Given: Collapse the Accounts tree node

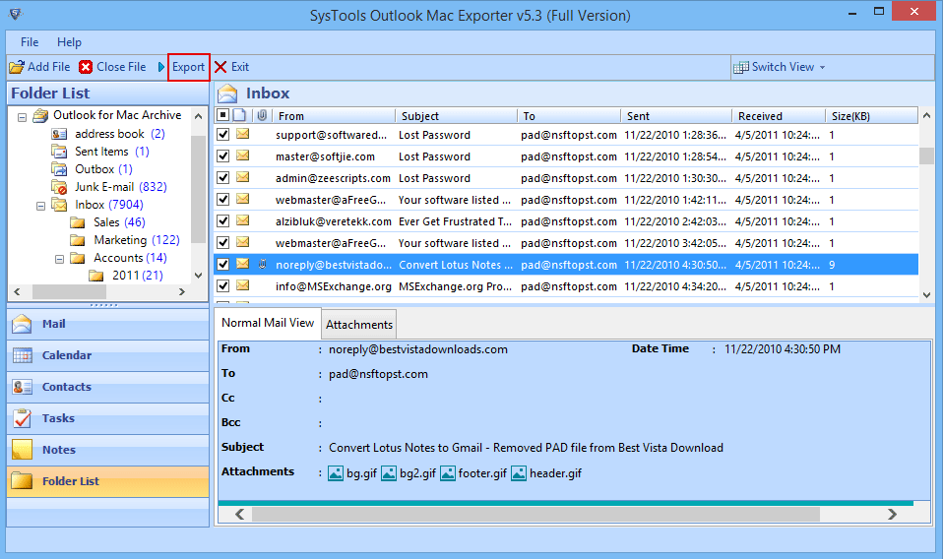Looking at the screenshot, I should 60,260.
